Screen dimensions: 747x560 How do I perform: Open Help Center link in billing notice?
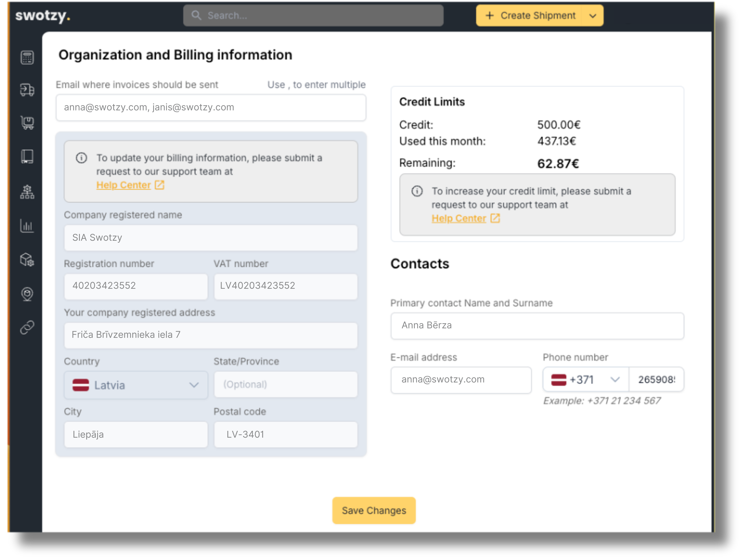pyautogui.click(x=124, y=185)
